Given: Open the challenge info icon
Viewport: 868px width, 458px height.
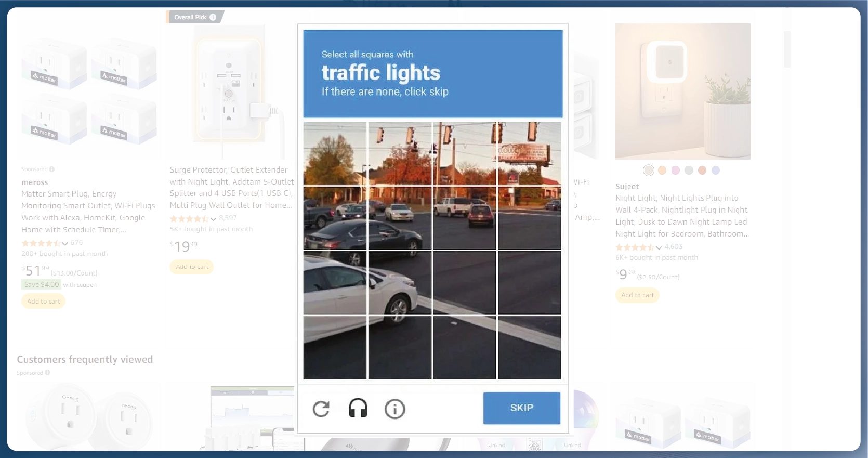Looking at the screenshot, I should coord(395,409).
